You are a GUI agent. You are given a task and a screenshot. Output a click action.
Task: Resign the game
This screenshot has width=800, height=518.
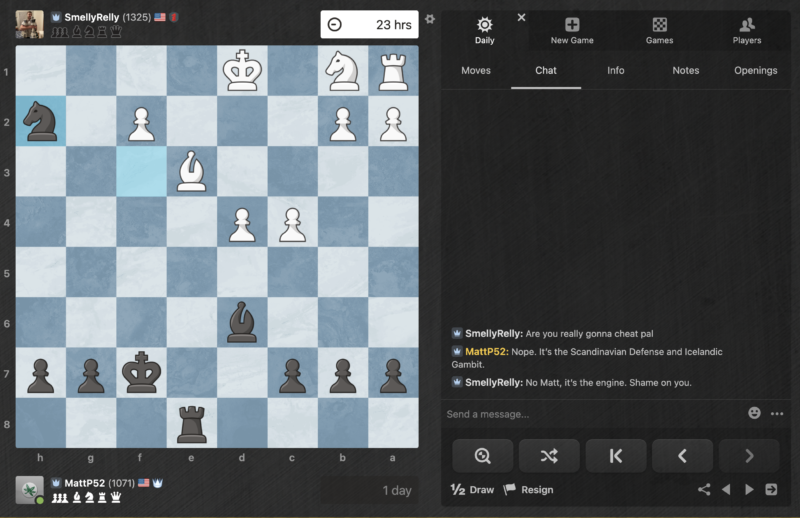pyautogui.click(x=529, y=489)
